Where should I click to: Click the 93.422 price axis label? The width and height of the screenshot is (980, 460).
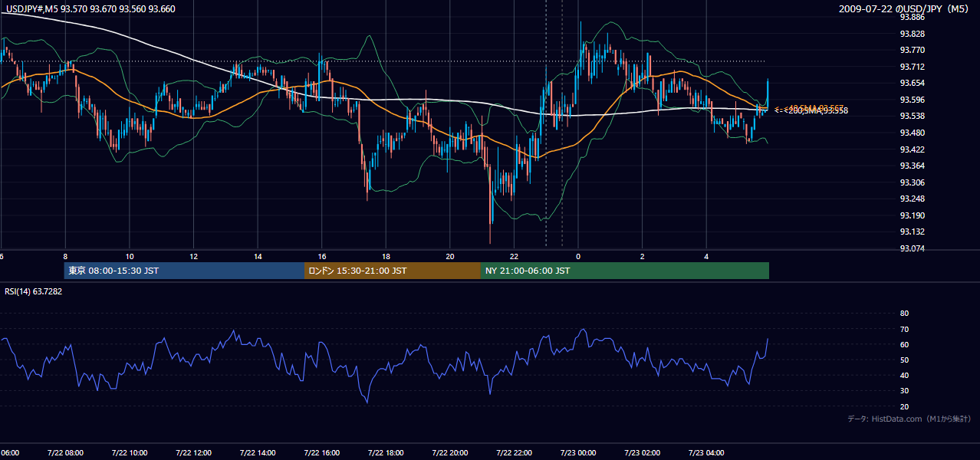(x=912, y=149)
